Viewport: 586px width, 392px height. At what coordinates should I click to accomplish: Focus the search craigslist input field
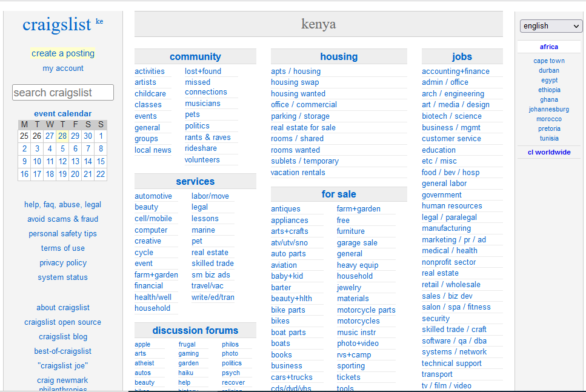pyautogui.click(x=63, y=92)
